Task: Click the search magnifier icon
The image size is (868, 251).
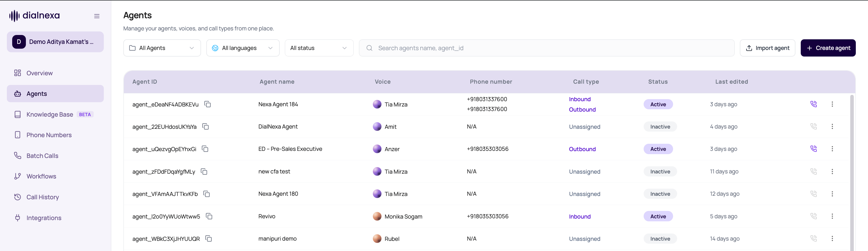Action: point(369,48)
